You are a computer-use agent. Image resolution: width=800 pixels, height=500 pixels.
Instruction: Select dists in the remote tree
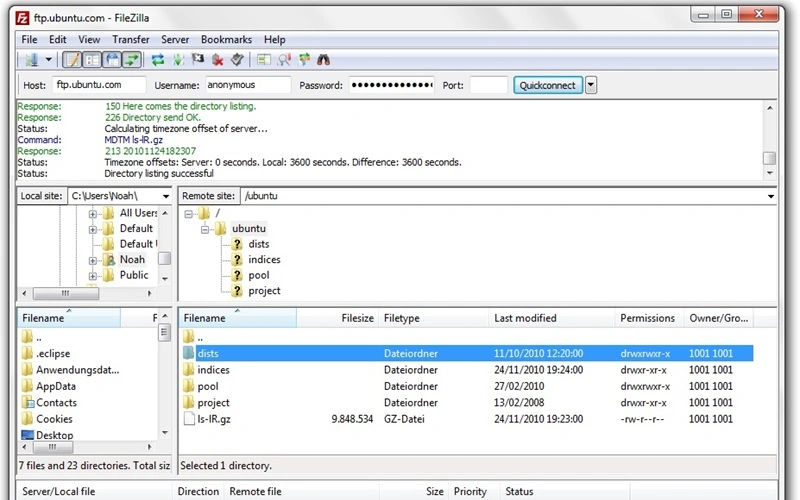[259, 244]
